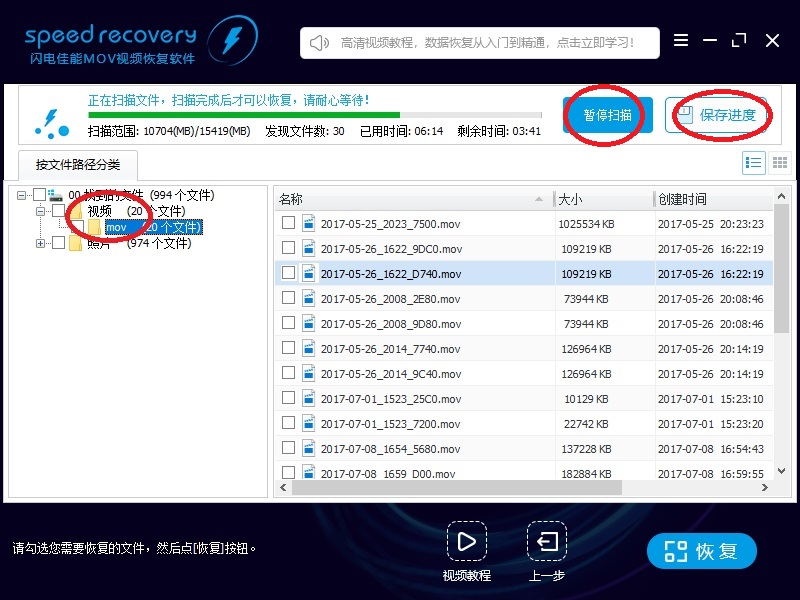Check the box for 2017-05-26_1622_9DC0.mov
The image size is (800, 600).
[x=288, y=248]
